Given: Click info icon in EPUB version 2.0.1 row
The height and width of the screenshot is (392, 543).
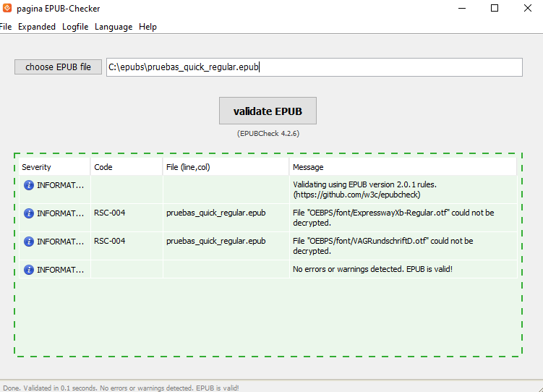Looking at the screenshot, I should coord(29,185).
